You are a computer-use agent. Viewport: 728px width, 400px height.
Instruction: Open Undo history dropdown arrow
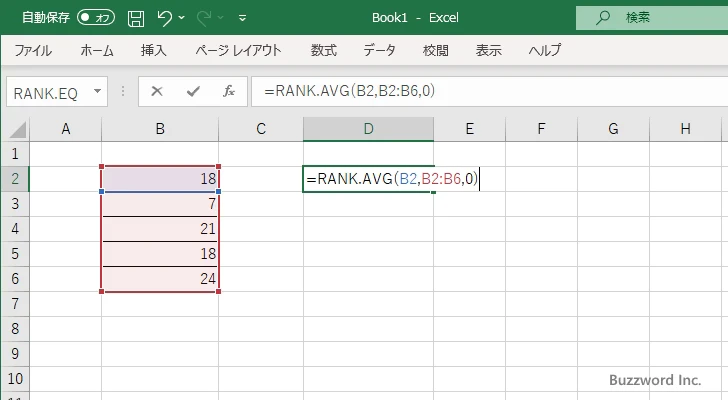click(184, 18)
